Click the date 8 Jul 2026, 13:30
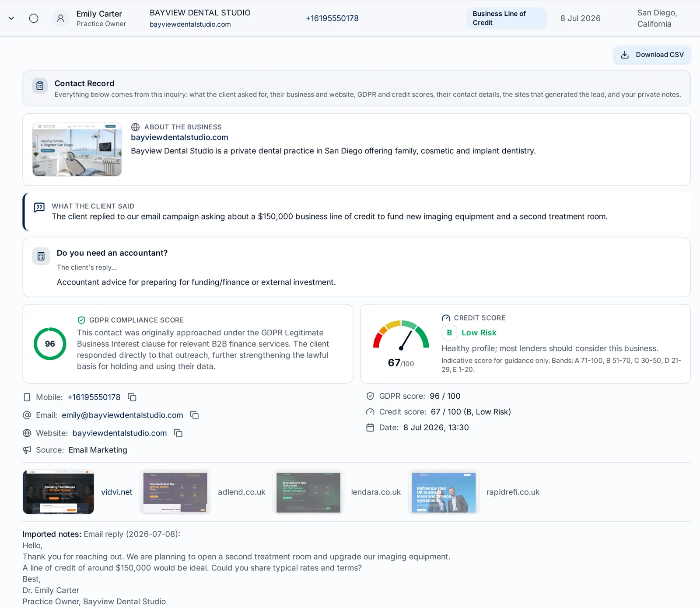The height and width of the screenshot is (609, 700). [x=436, y=428]
